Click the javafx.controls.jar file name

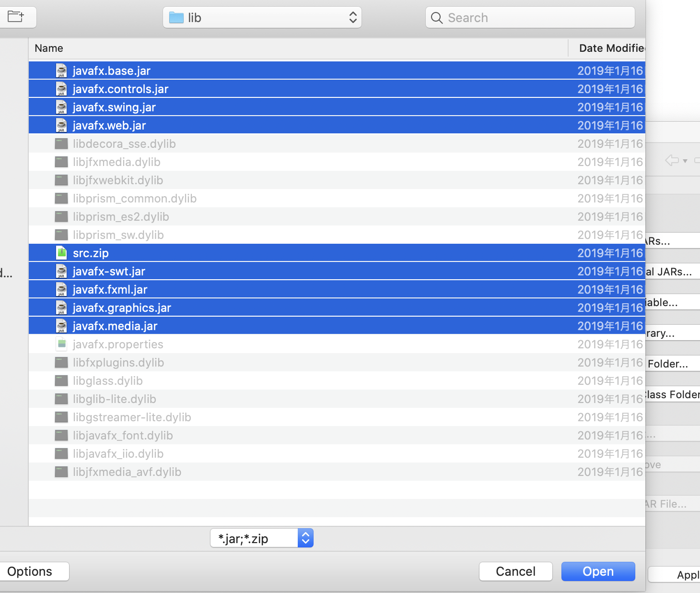121,89
